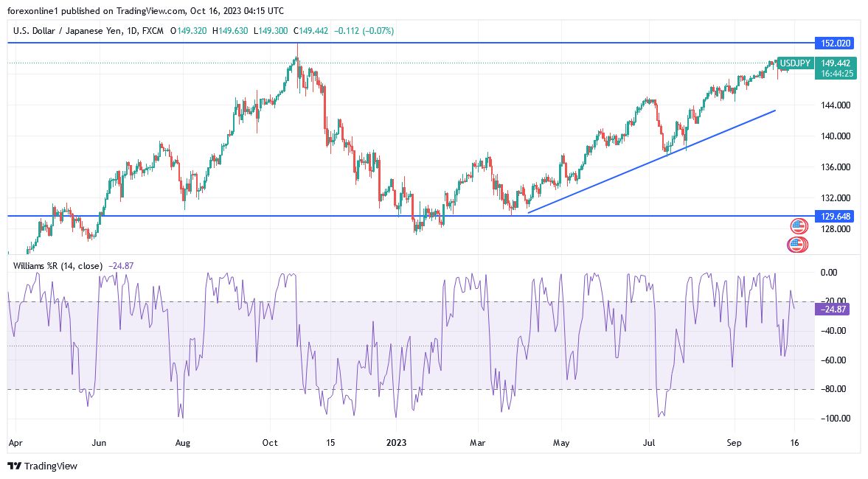Click the upper horizontal resistance line
868x479 pixels.
click(442, 41)
